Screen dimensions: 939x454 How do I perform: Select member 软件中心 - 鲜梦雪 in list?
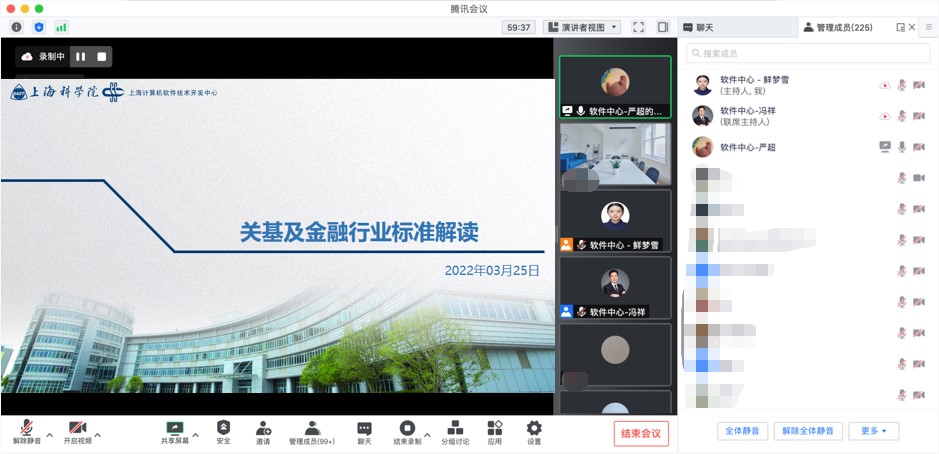808,85
